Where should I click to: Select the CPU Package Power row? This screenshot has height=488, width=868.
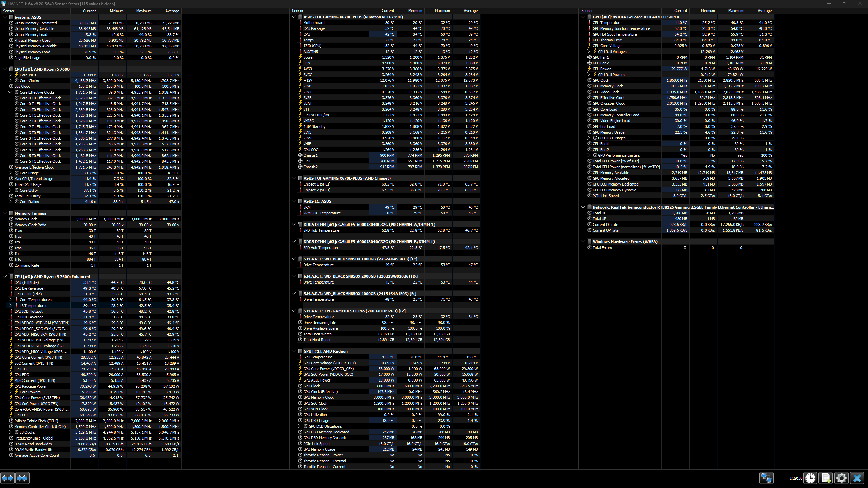coord(31,386)
